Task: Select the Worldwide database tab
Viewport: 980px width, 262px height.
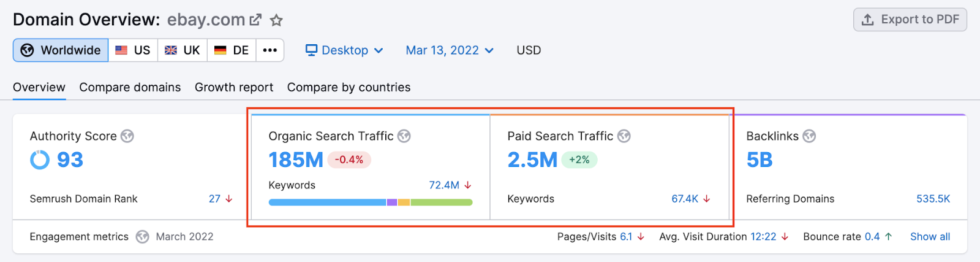Action: [61, 50]
